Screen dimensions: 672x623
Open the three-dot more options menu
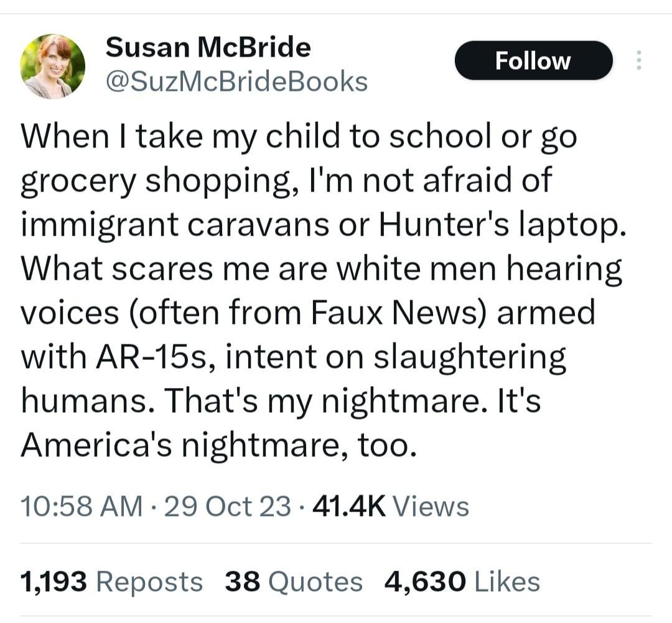pyautogui.click(x=638, y=60)
